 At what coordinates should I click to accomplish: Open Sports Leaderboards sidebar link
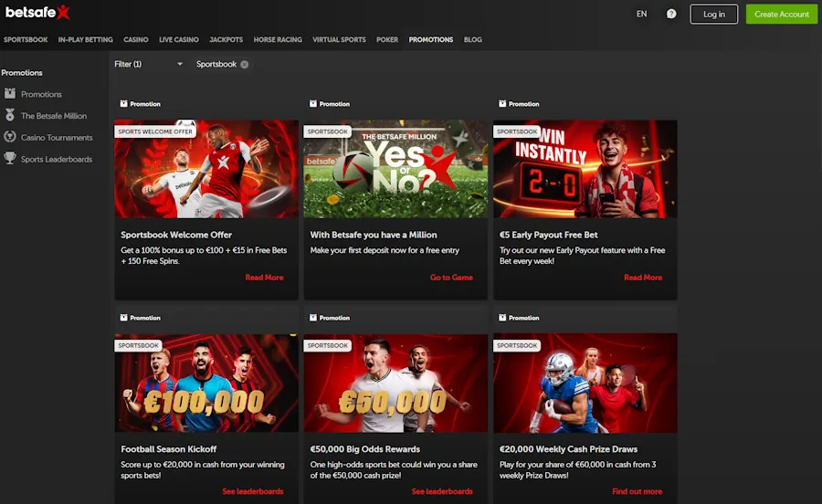[57, 159]
